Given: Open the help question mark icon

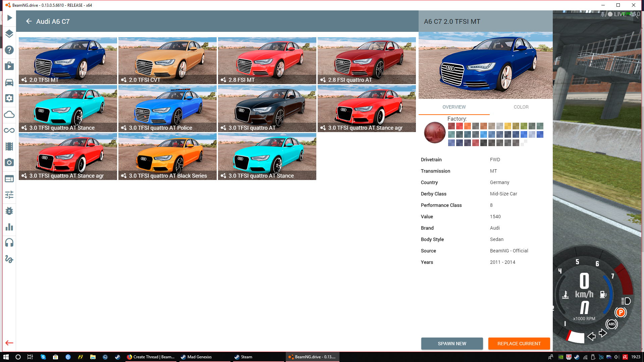Looking at the screenshot, I should [x=9, y=50].
